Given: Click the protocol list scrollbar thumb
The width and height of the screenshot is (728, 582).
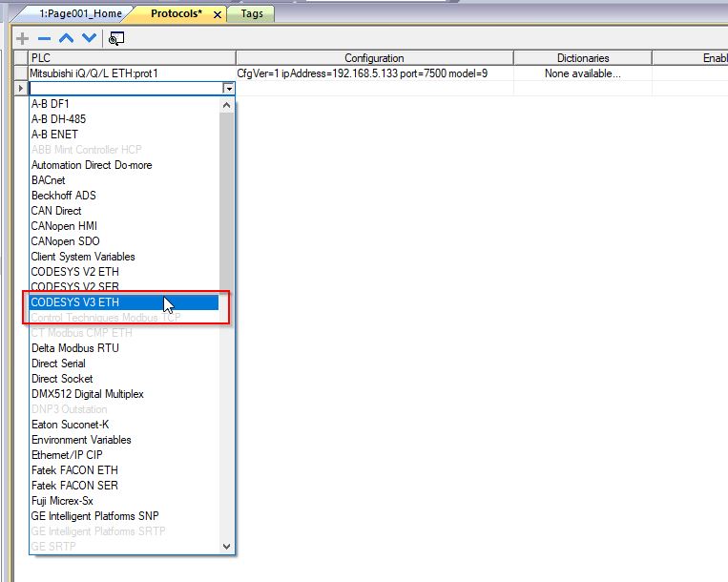Looking at the screenshot, I should [x=226, y=202].
